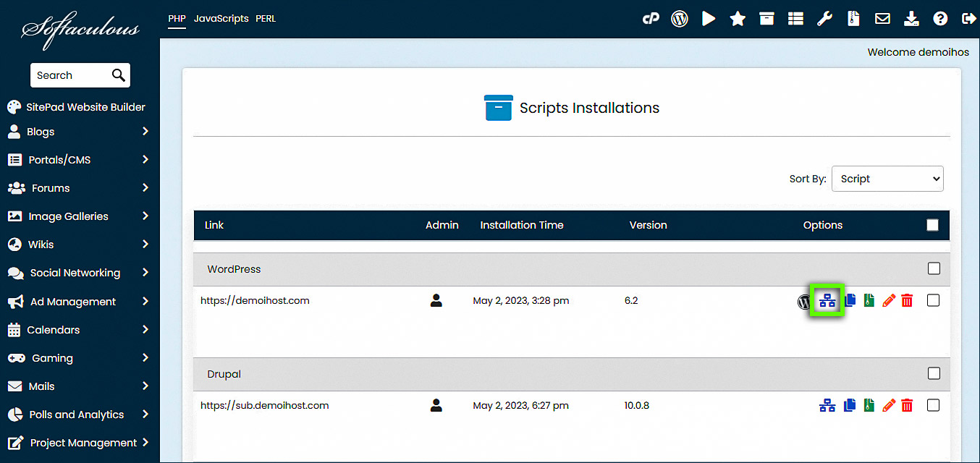Edit the WordPress installation with pencil icon

click(x=889, y=300)
